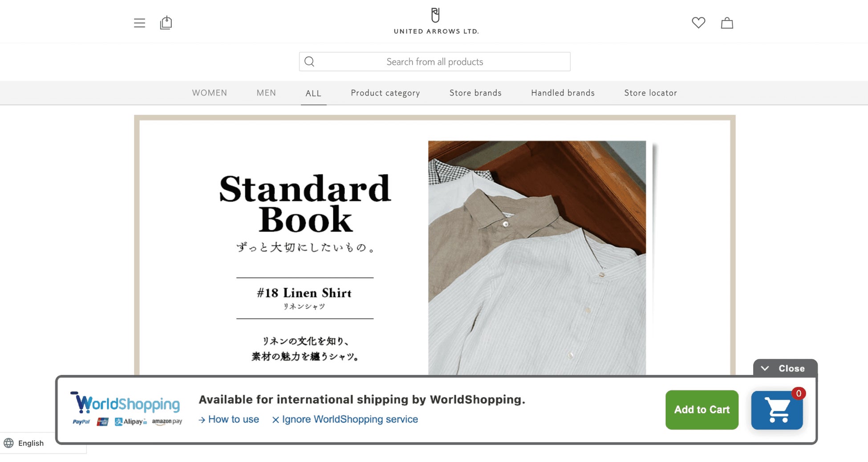Viewport: 868px width, 462px height.
Task: Collapse the WorldShopping banner with Close
Action: [x=785, y=368]
